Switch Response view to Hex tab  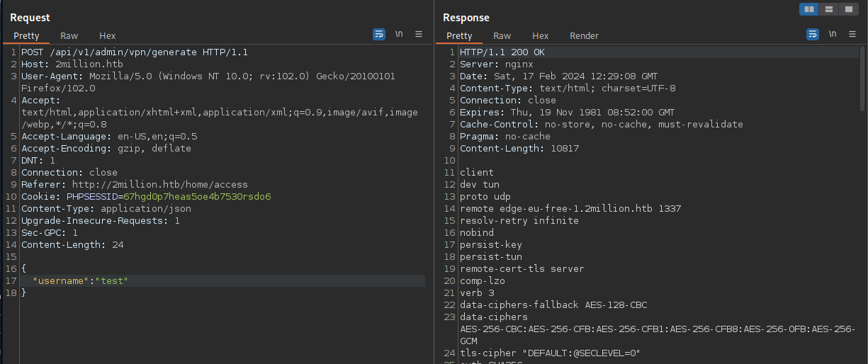tap(541, 35)
